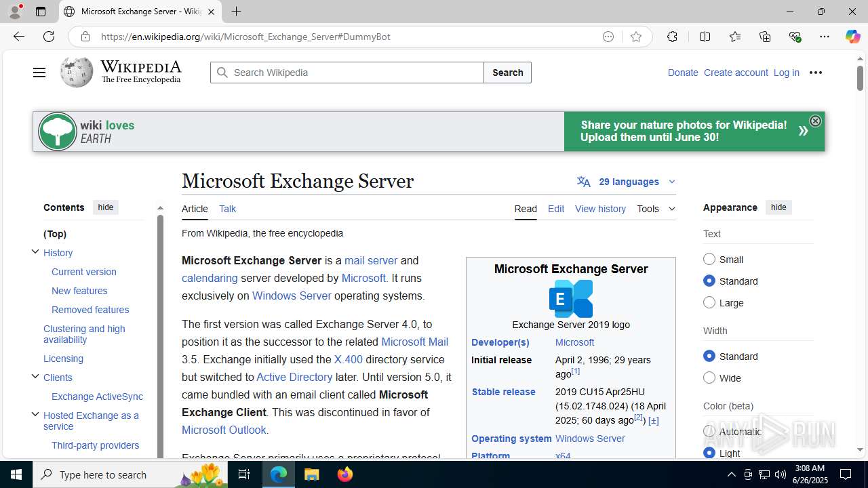The height and width of the screenshot is (488, 868).
Task: Click the Wiki Loves Earth tree logo
Action: point(58,131)
